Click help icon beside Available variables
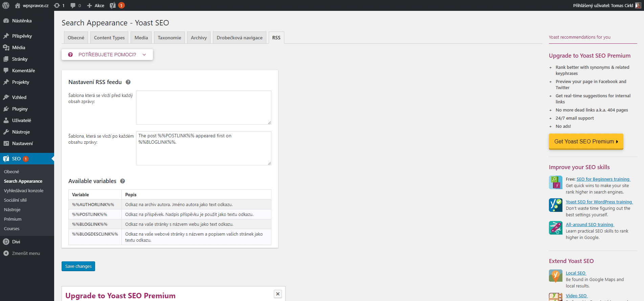Viewport: 644px width, 301px height. click(123, 181)
